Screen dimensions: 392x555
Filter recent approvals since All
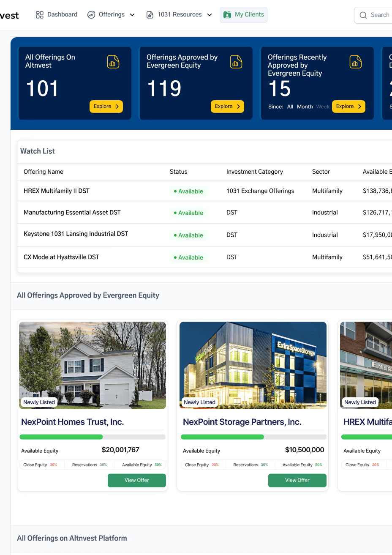pyautogui.click(x=290, y=107)
